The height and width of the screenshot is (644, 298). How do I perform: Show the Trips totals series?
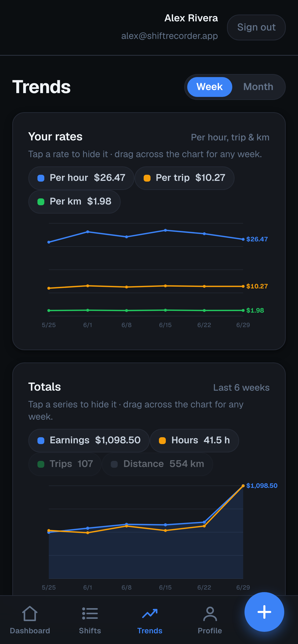pos(65,464)
